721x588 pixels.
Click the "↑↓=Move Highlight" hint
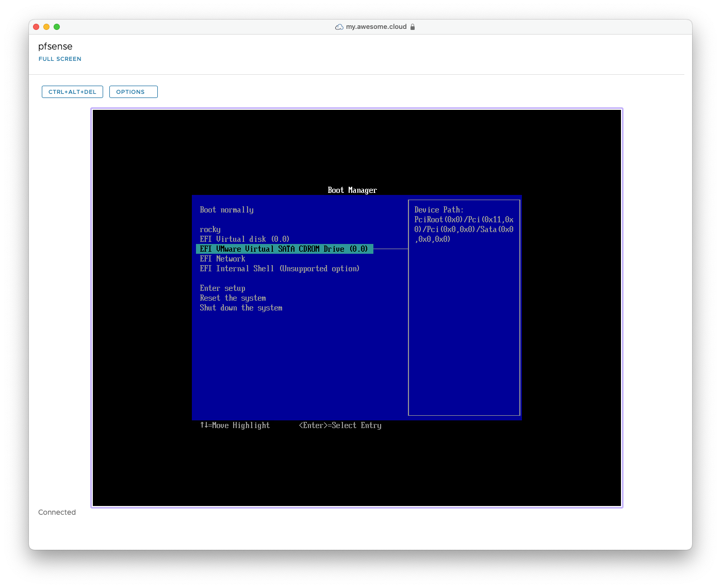pos(235,426)
